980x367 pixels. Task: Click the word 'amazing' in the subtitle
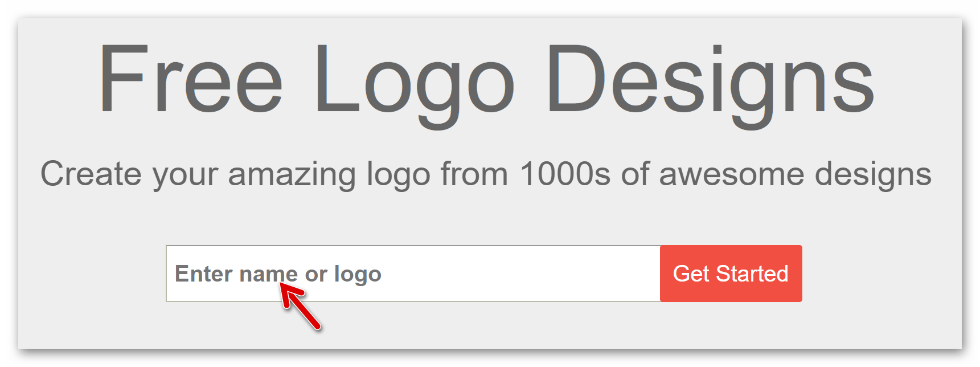(292, 176)
